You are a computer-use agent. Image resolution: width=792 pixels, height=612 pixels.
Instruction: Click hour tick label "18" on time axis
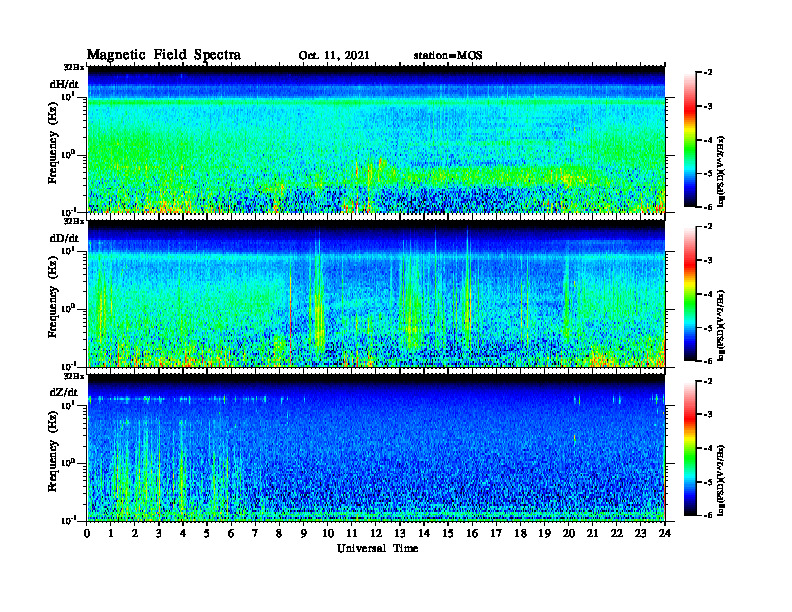520,534
